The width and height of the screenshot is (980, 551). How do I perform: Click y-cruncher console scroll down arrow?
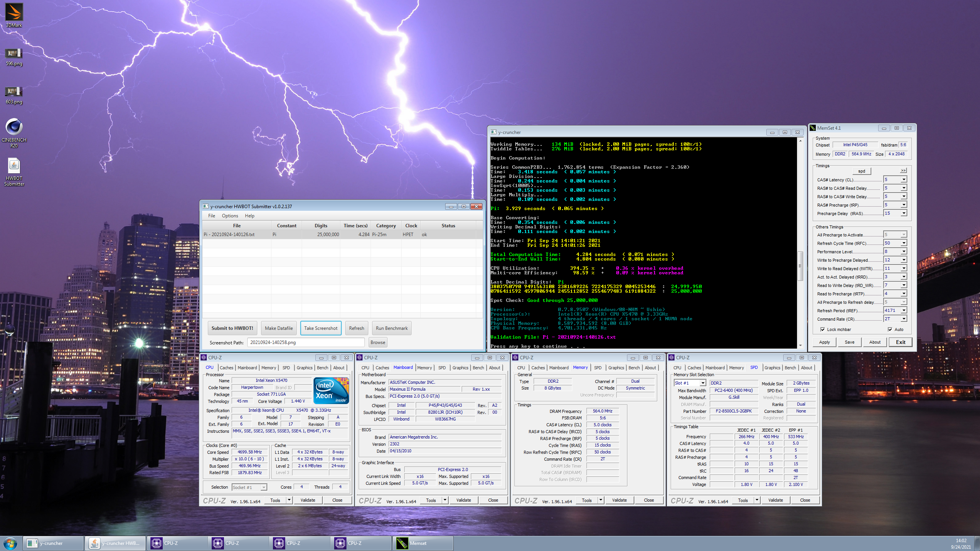[x=800, y=345]
